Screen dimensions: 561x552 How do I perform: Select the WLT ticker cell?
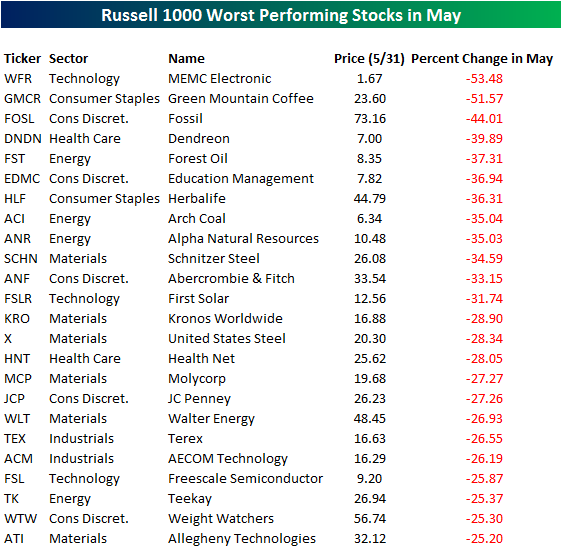pos(17,419)
